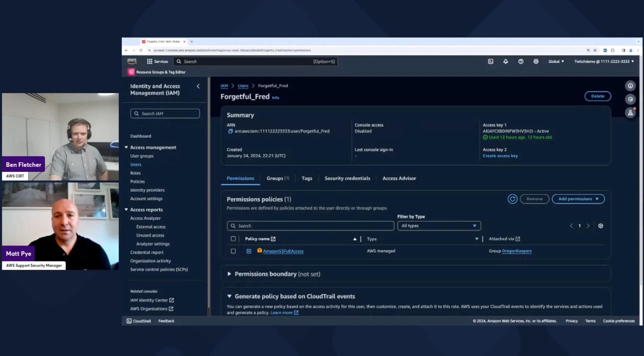Switch to the Groups tab
This screenshot has width=644, height=356.
[278, 178]
